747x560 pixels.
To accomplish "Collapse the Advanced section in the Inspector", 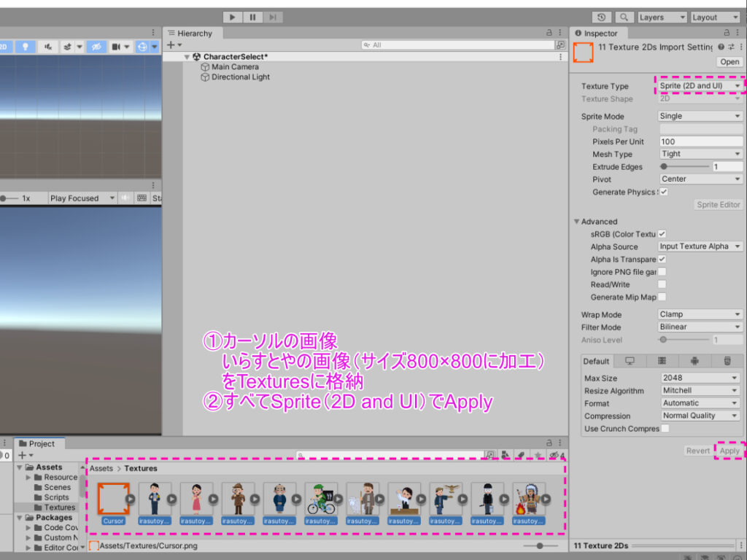I will [577, 221].
